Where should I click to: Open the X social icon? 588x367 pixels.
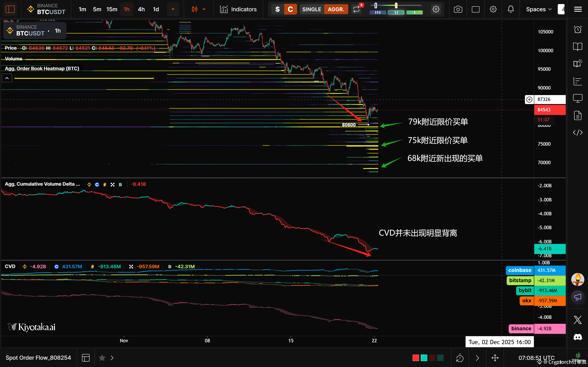coord(578,320)
